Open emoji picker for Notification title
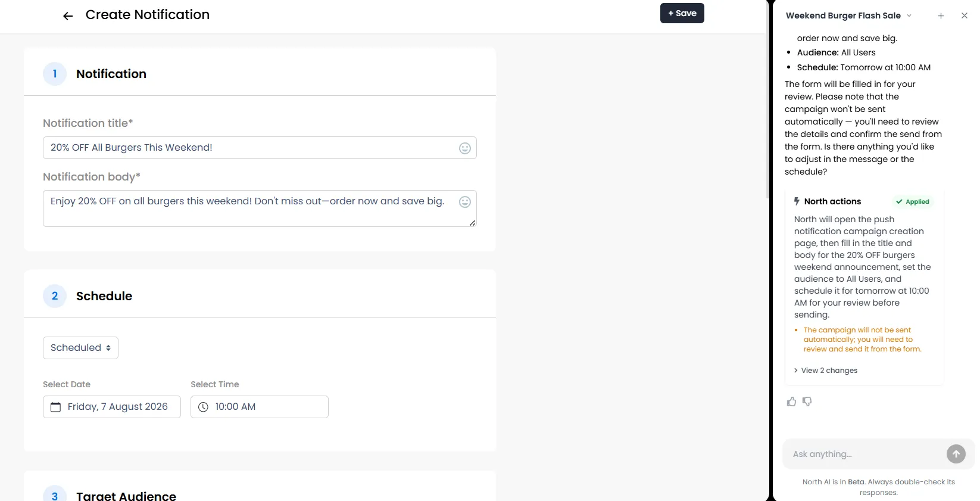 (465, 148)
